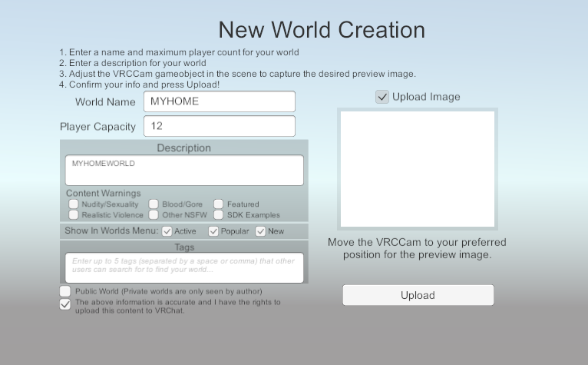The image size is (588, 365).
Task: Check the Other NSFW content warning
Action: click(154, 215)
